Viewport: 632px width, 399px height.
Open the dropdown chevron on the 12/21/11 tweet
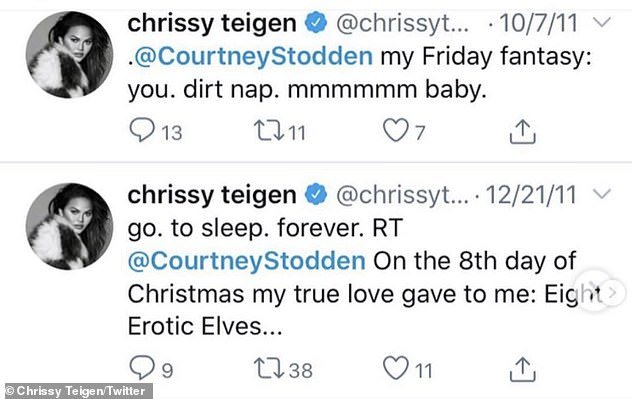(x=603, y=194)
